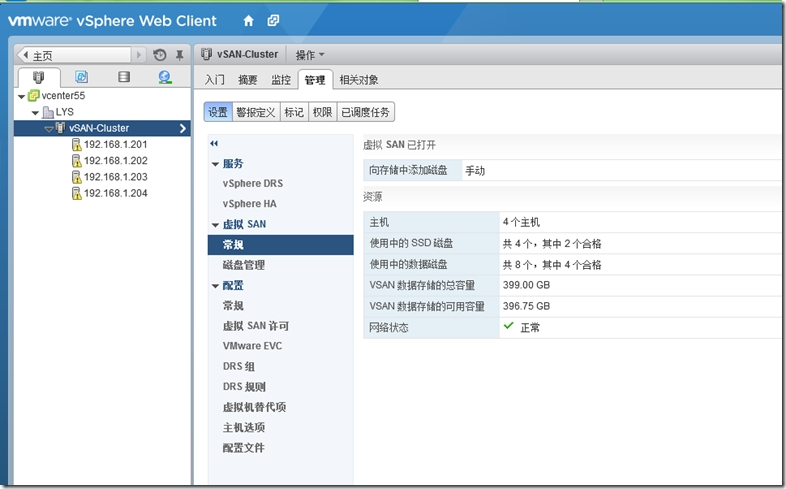Viewport: 786px width, 489px height.
Task: Select host 192.168.1.203 in tree
Action: pyautogui.click(x=116, y=177)
